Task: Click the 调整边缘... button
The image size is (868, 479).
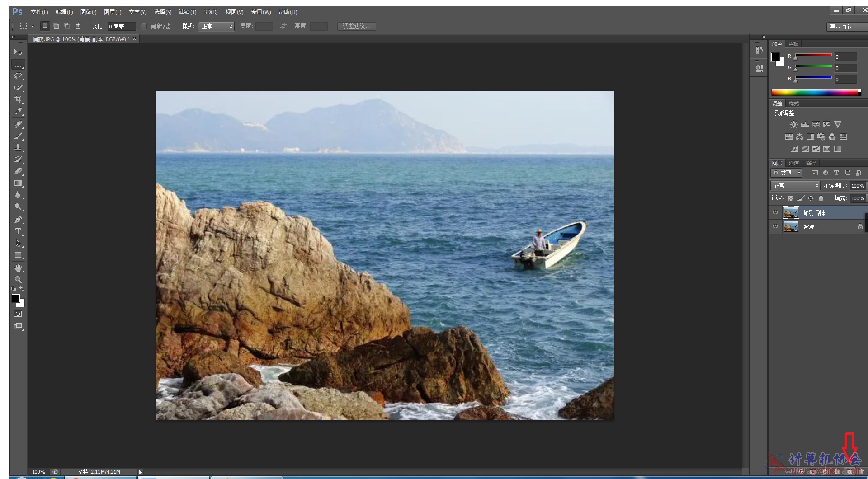Action: click(356, 27)
